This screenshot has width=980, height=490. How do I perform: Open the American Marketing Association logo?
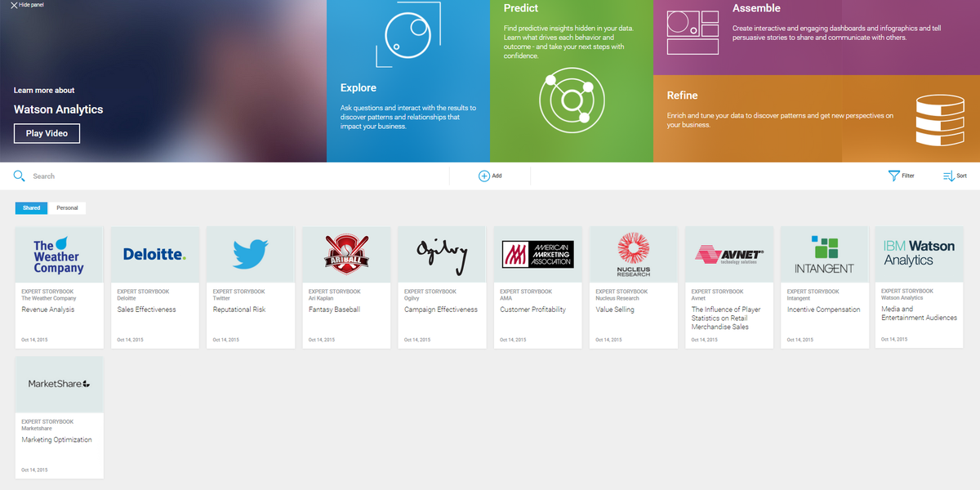537,255
